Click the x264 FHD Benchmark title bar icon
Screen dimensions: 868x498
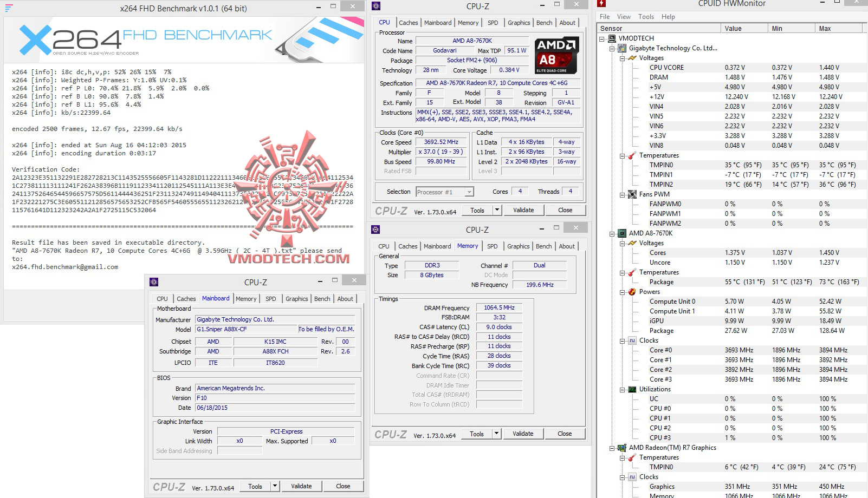(9, 8)
